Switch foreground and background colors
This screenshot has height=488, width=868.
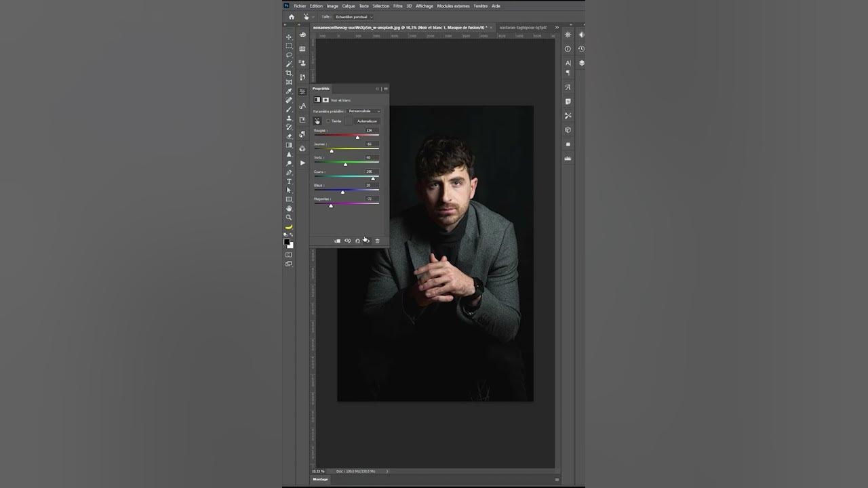point(292,235)
